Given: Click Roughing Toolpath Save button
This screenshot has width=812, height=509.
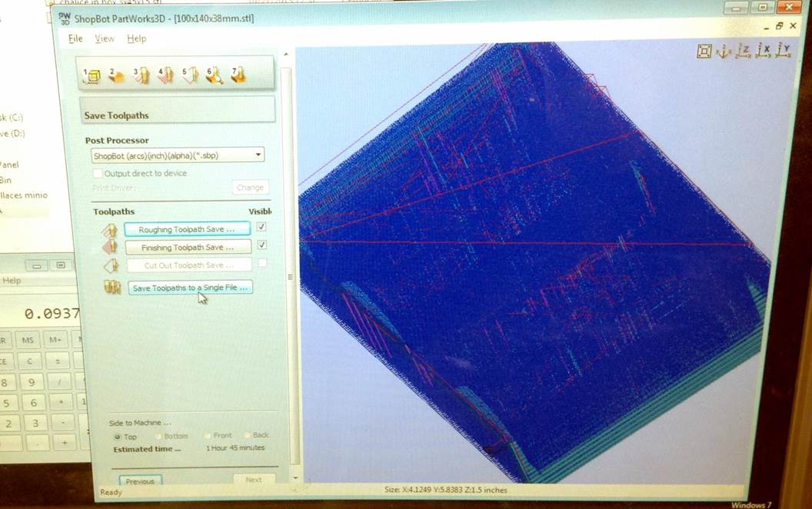Looking at the screenshot, I should (187, 229).
